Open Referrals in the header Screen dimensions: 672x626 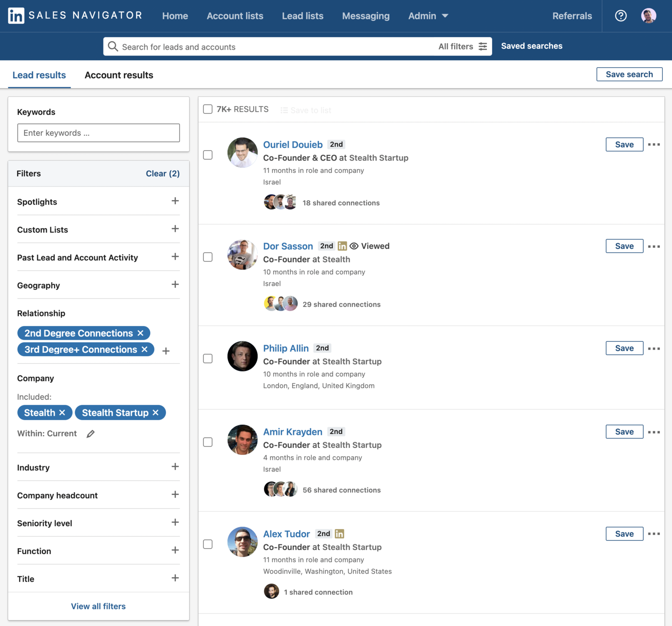[572, 16]
